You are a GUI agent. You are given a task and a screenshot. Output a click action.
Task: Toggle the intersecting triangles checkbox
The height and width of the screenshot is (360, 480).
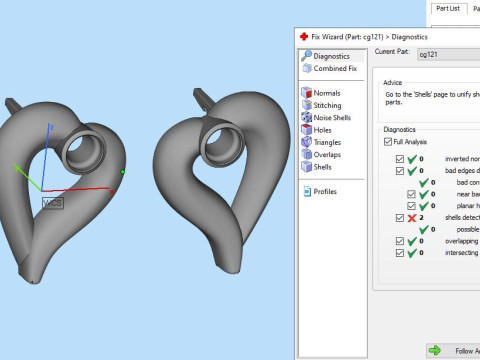[400, 253]
